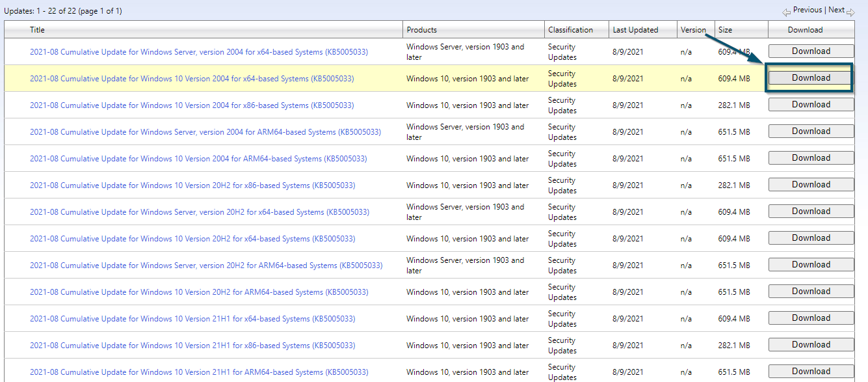Open Windows 10 Version 20H2 x86 update title

click(x=192, y=185)
